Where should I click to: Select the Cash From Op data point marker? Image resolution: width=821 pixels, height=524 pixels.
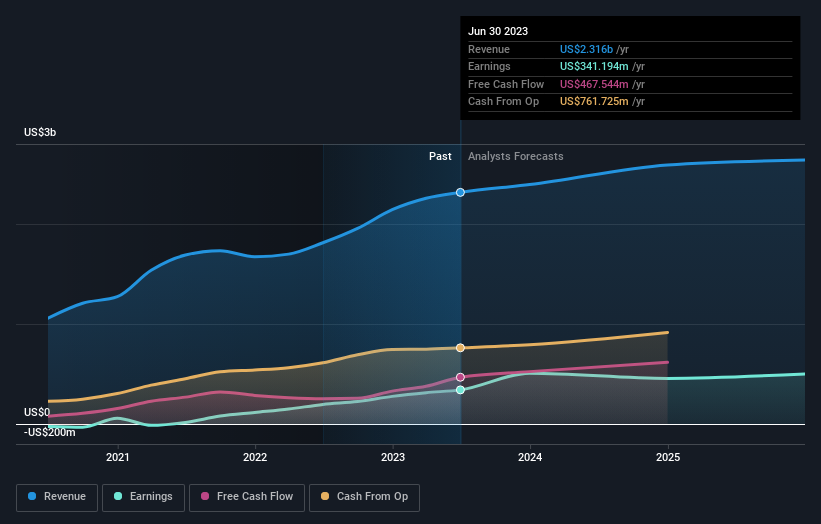[460, 348]
